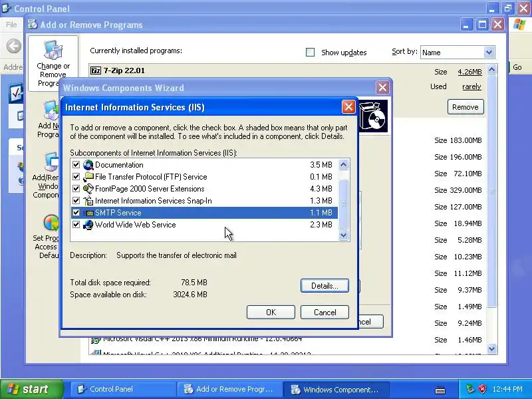This screenshot has height=399, width=532.
Task: Uncheck the SMTP Service checkbox
Action: click(x=76, y=213)
